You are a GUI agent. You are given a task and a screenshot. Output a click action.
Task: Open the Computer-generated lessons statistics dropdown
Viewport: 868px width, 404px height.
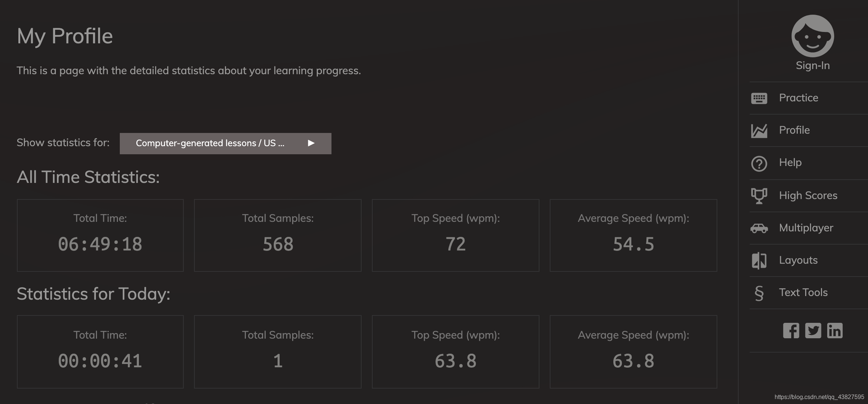point(210,143)
